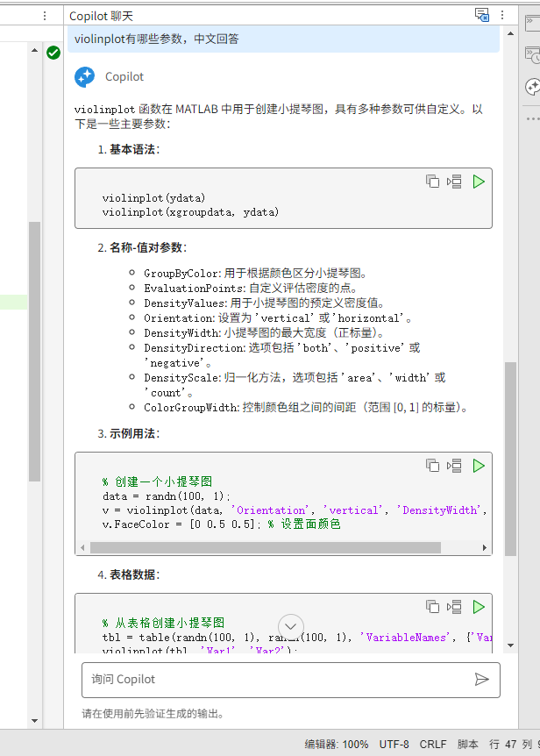540x756 pixels.
Task: Click the 行 47 cursor position status
Action: pyautogui.click(x=503, y=744)
